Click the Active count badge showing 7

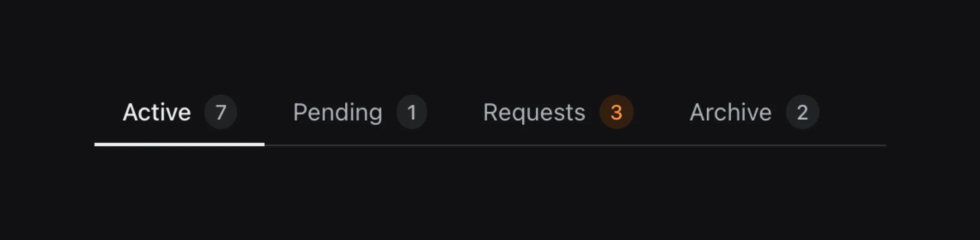220,112
